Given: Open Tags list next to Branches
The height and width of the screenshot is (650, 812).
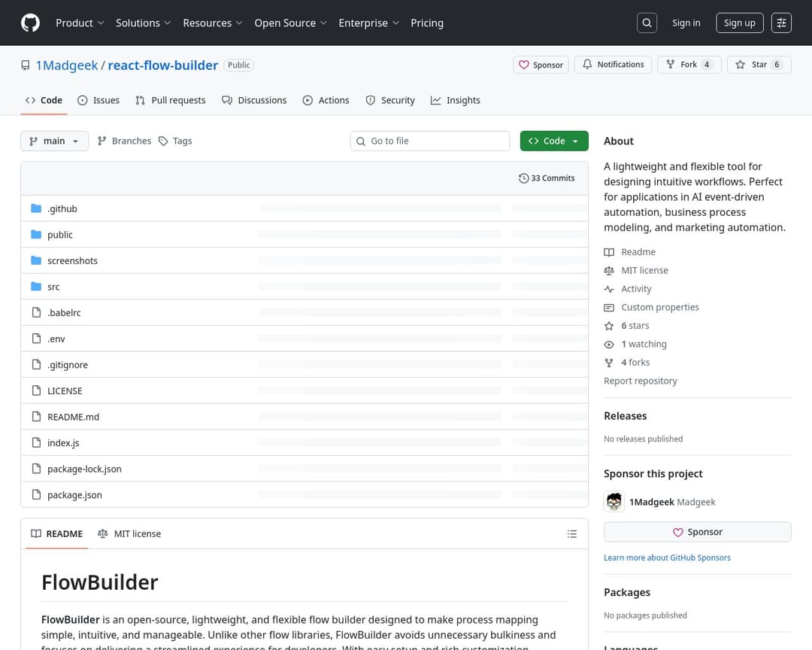Looking at the screenshot, I should (175, 141).
